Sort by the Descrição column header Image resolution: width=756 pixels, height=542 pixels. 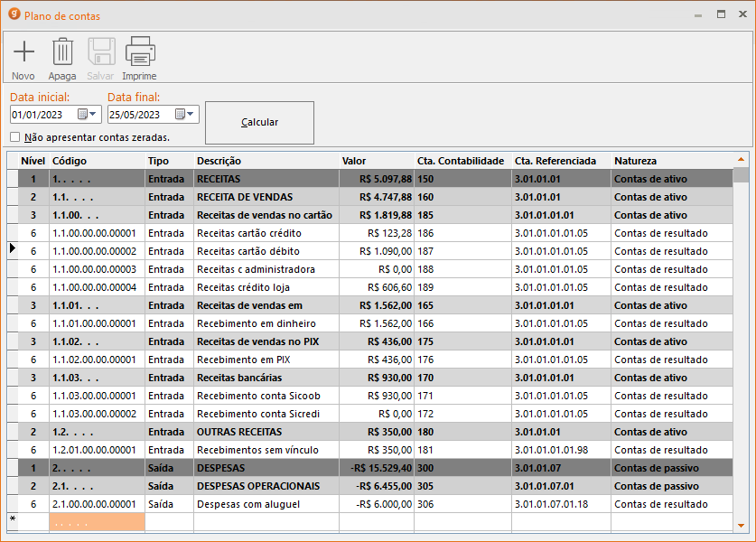[266, 161]
